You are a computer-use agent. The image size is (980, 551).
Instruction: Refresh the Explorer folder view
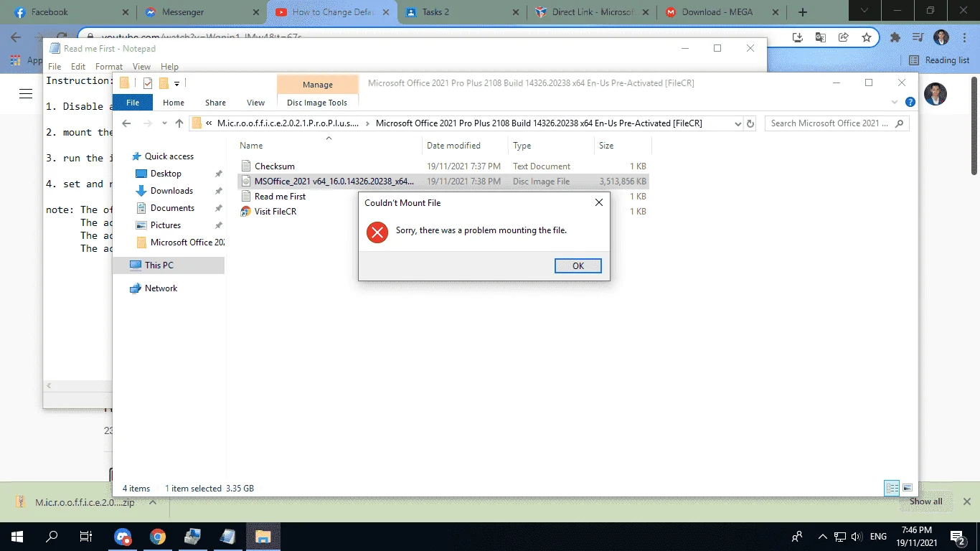point(750,123)
